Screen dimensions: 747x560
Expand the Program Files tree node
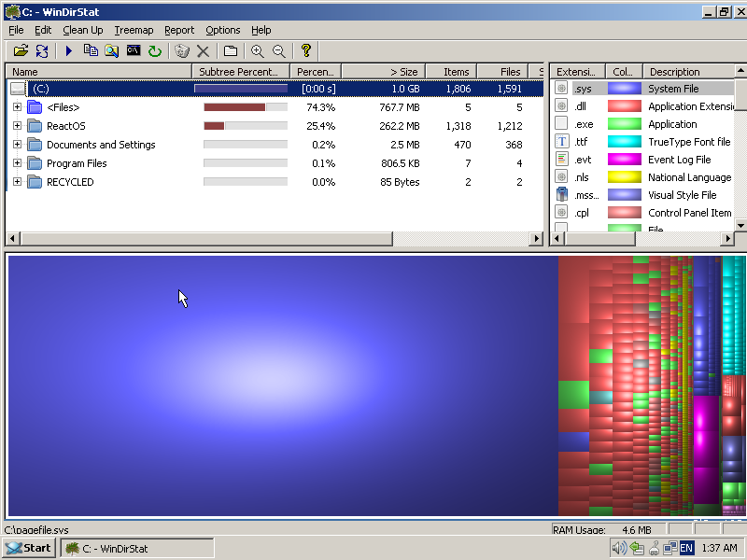(17, 163)
